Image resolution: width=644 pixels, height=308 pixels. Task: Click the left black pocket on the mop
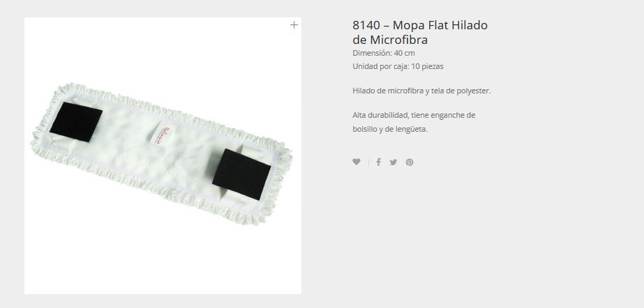(x=76, y=122)
